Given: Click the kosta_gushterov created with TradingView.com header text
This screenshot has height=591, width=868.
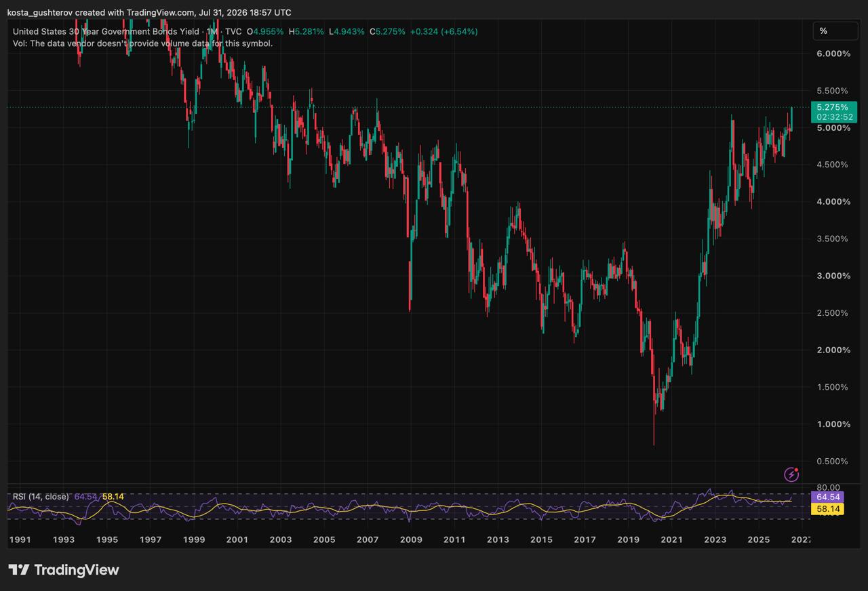Looking at the screenshot, I should click(149, 12).
